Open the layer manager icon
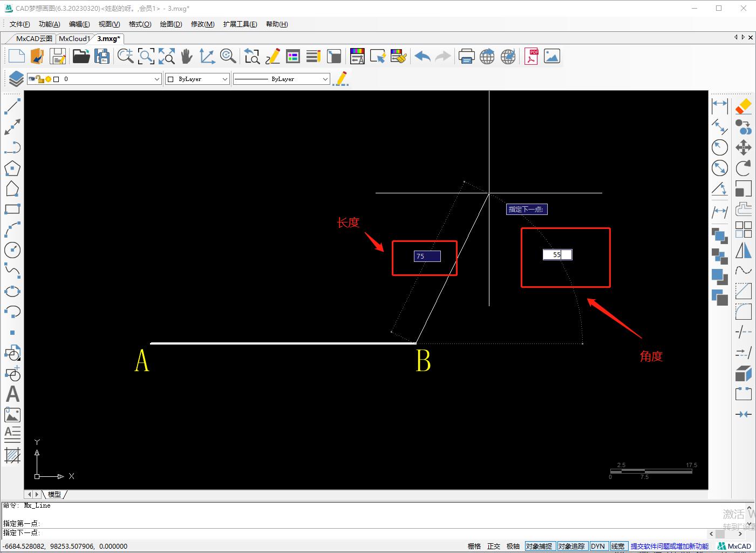 (x=15, y=78)
